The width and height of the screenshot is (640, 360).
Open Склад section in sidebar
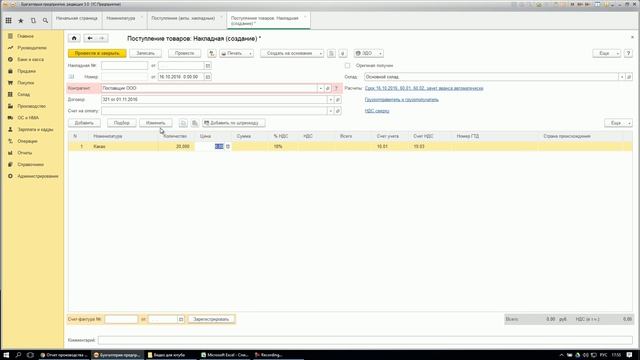[x=23, y=94]
